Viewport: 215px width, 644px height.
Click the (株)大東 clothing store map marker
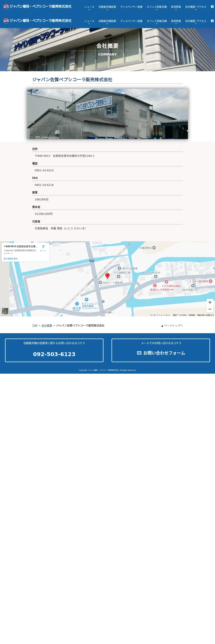coord(77,304)
